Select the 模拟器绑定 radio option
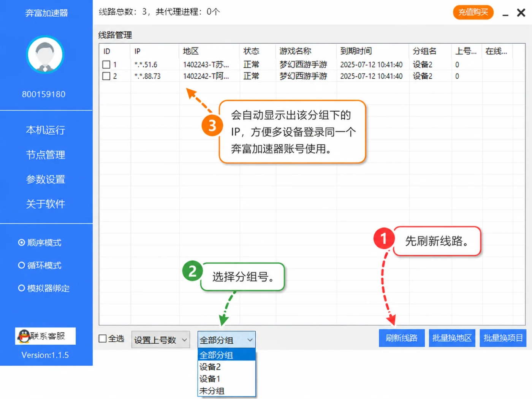Screen dimensions: 532x399 pyautogui.click(x=22, y=288)
